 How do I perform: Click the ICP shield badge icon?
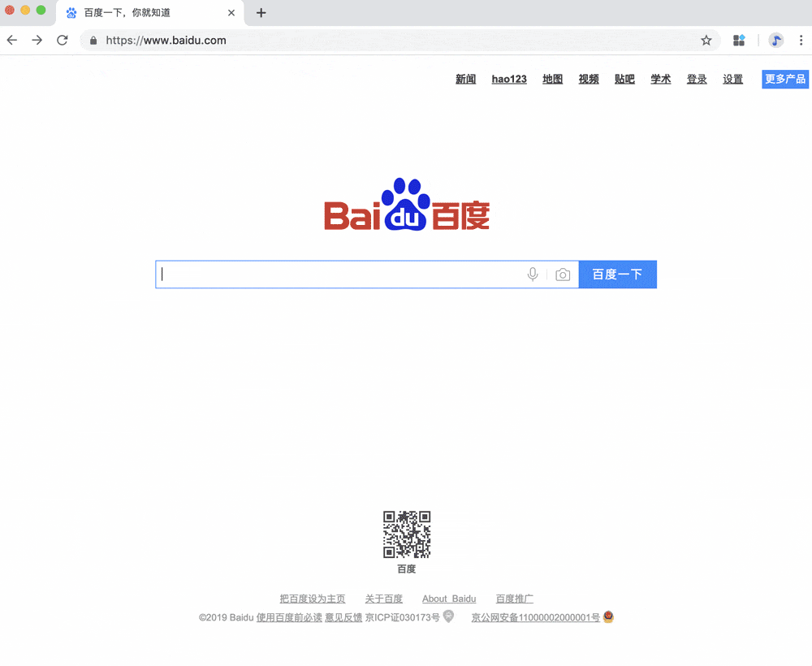click(x=448, y=616)
